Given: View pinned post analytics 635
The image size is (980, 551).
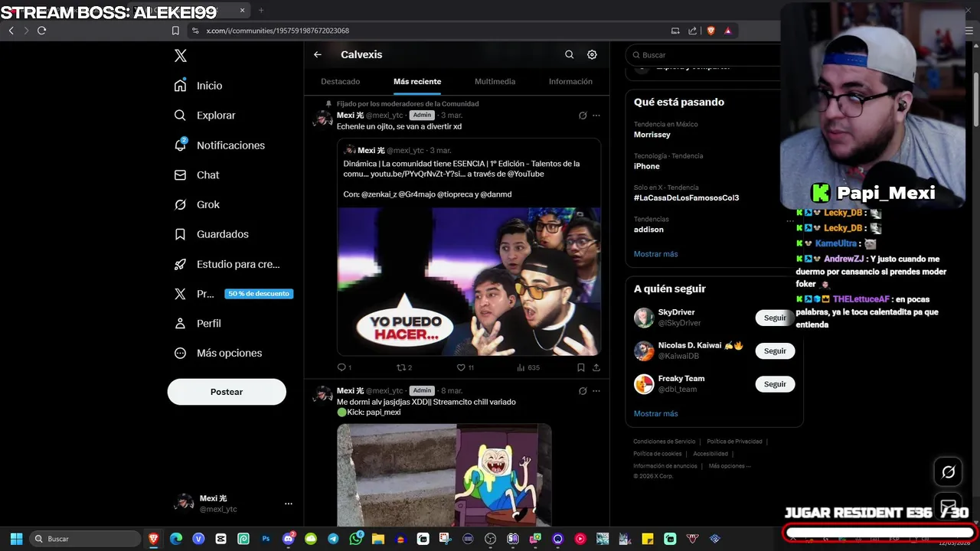Looking at the screenshot, I should pos(528,367).
